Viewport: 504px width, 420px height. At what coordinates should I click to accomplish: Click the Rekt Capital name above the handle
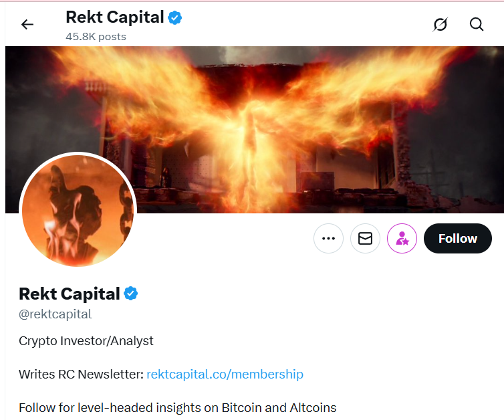(70, 294)
